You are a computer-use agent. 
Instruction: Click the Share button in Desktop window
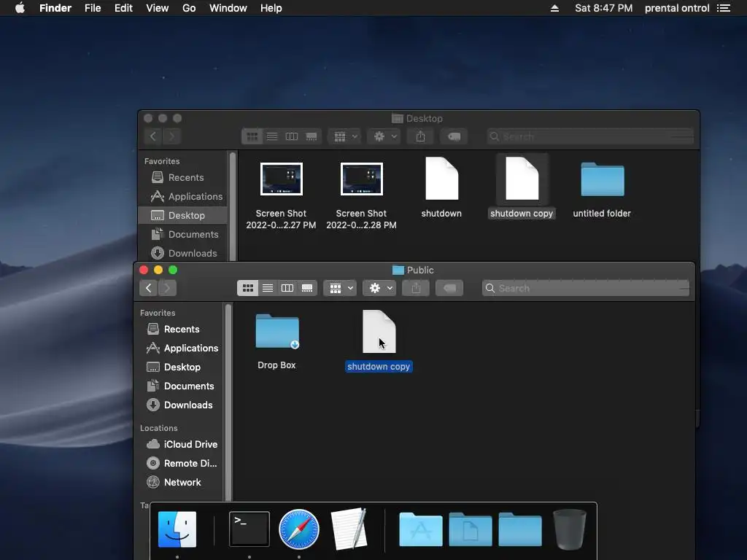pos(420,136)
